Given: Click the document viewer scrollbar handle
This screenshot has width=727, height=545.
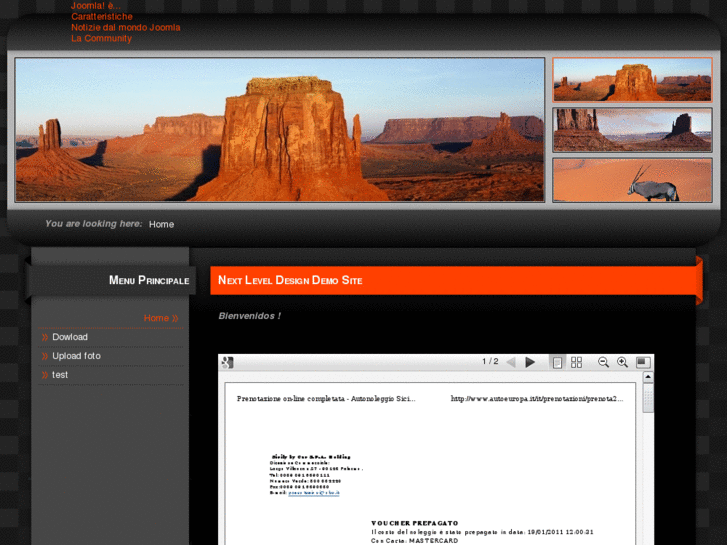Looking at the screenshot, I should [x=648, y=397].
